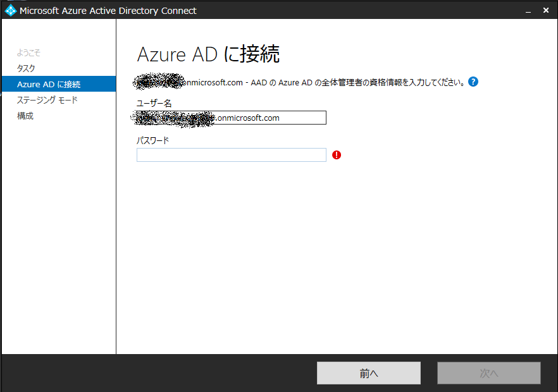Close the Azure AD Connect window
The height and width of the screenshot is (392, 558).
[x=546, y=11]
